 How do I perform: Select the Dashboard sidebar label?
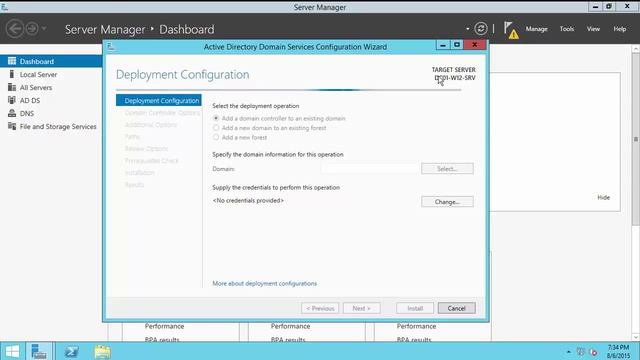[37, 62]
